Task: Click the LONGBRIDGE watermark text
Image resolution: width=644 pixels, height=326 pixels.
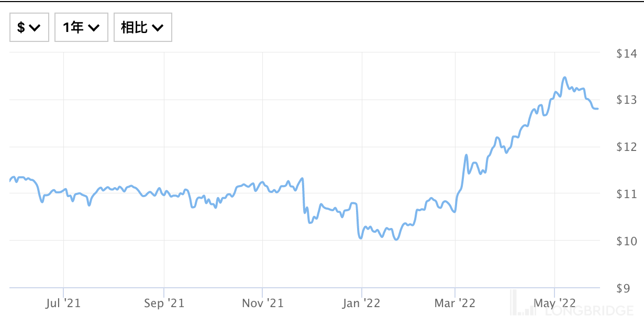Action: (x=589, y=311)
